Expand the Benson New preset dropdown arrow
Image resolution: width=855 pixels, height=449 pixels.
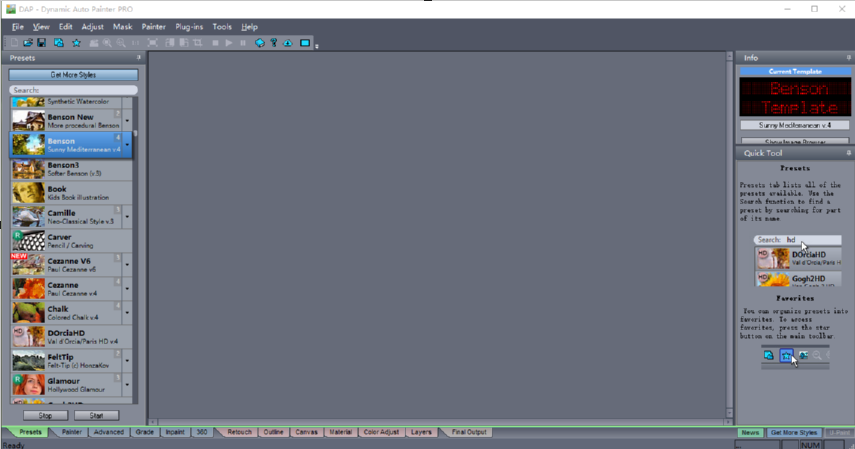127,121
